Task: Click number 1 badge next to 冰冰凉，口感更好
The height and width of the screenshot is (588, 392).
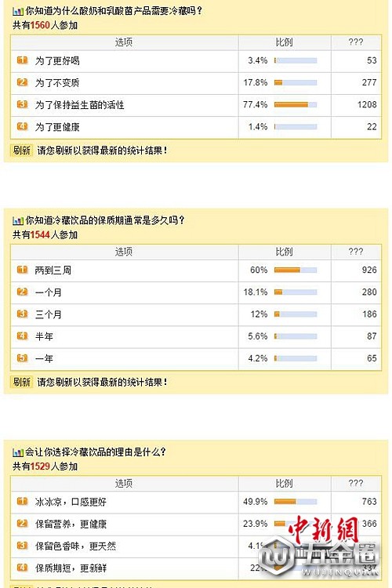Action: [x=23, y=501]
